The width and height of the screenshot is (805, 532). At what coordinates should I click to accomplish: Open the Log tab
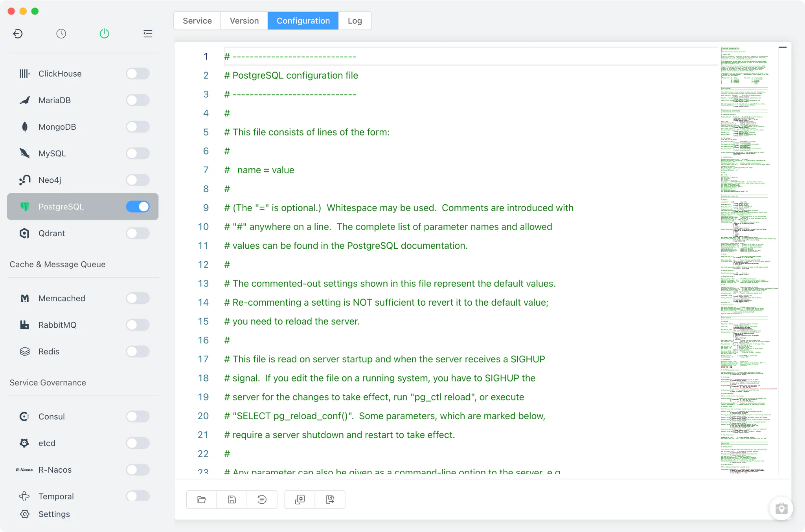(355, 21)
